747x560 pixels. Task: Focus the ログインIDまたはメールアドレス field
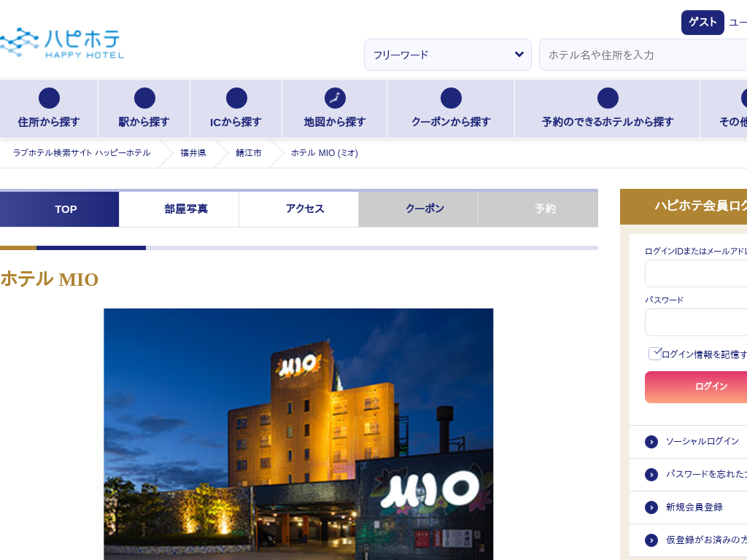click(x=696, y=273)
